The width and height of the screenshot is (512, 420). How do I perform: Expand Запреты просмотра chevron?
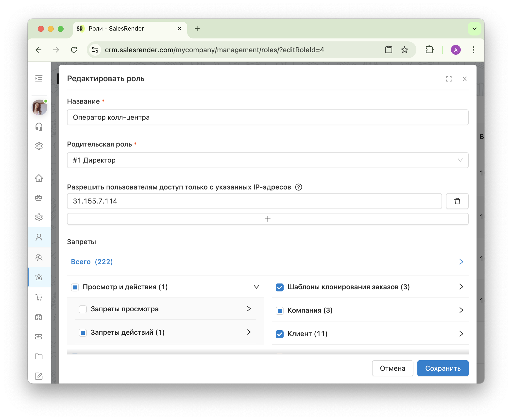(x=249, y=309)
